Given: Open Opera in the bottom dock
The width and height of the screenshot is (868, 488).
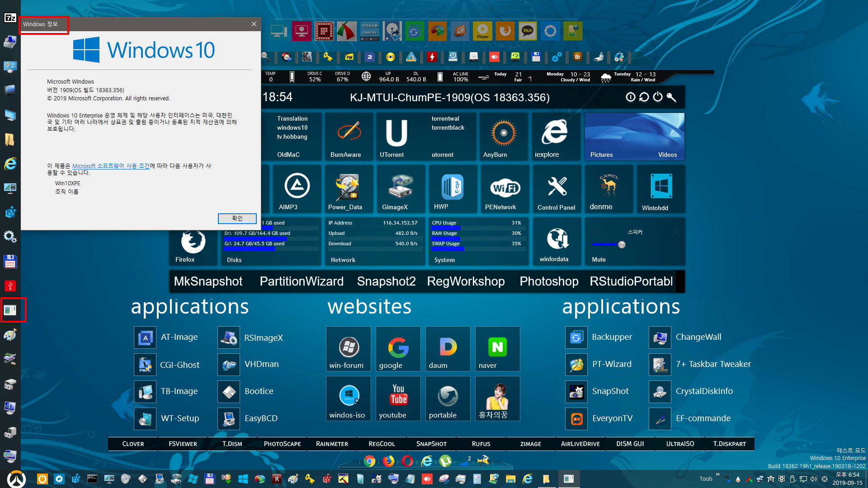Looking at the screenshot, I should click(x=407, y=461).
